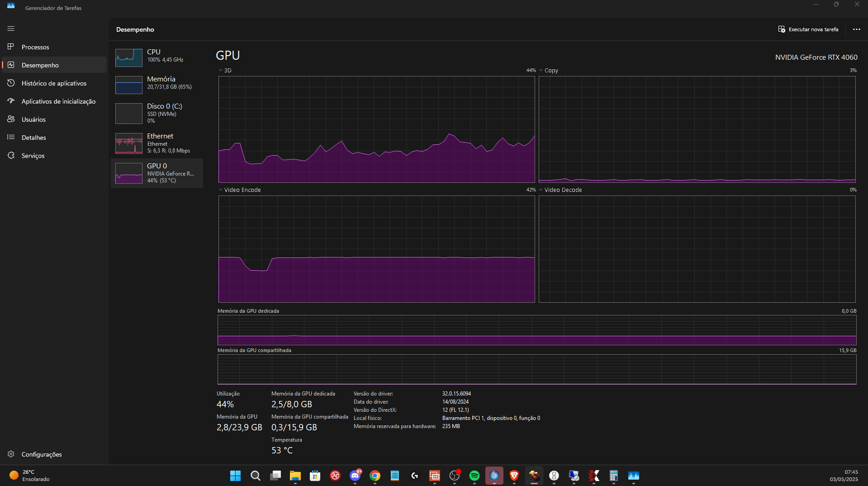The width and height of the screenshot is (868, 486).
Task: Open the Detalhes page
Action: pyautogui.click(x=54, y=138)
